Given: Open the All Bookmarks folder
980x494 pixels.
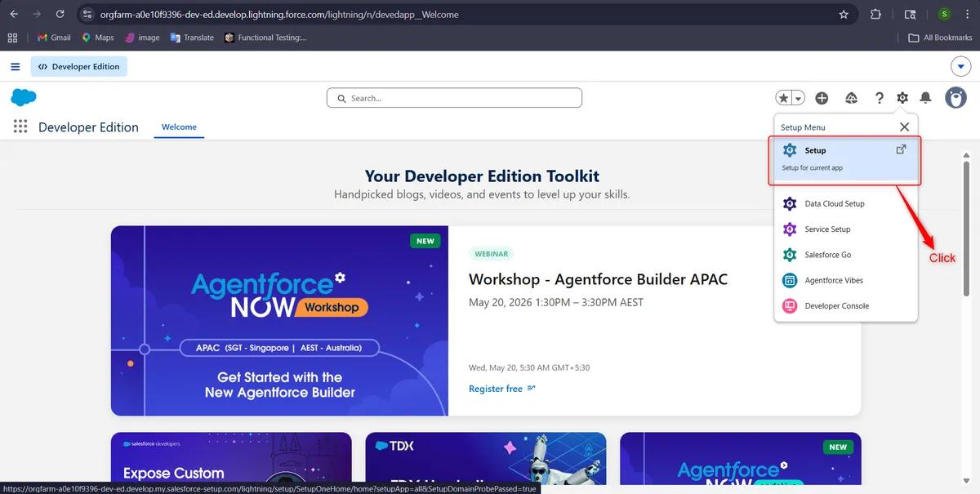Looking at the screenshot, I should point(940,38).
